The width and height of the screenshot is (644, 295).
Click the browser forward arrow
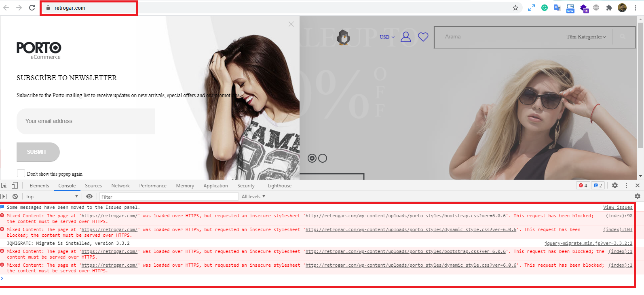click(19, 8)
